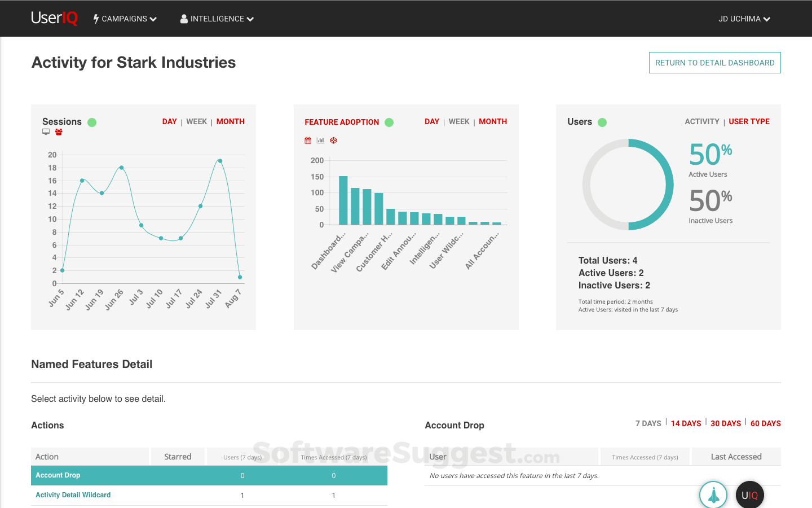Click RETURN TO DETAIL DASHBOARD
Screen dimensions: 812x508
(714, 63)
